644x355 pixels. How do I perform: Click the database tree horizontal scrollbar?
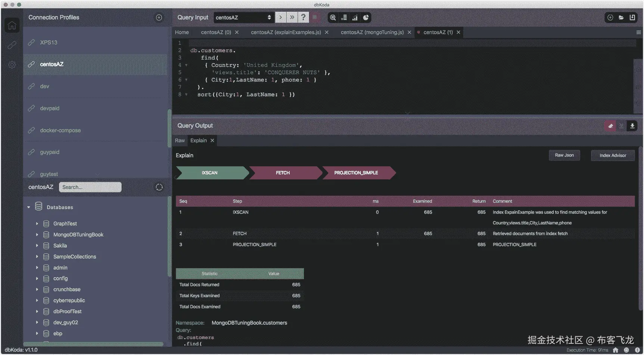[93, 344]
